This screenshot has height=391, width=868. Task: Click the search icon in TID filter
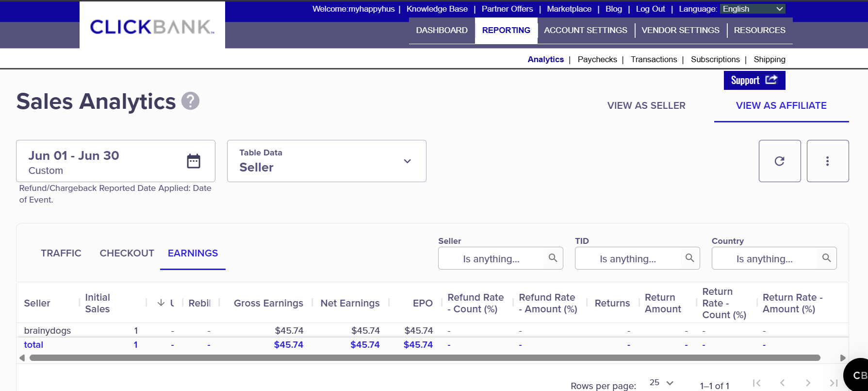point(689,258)
